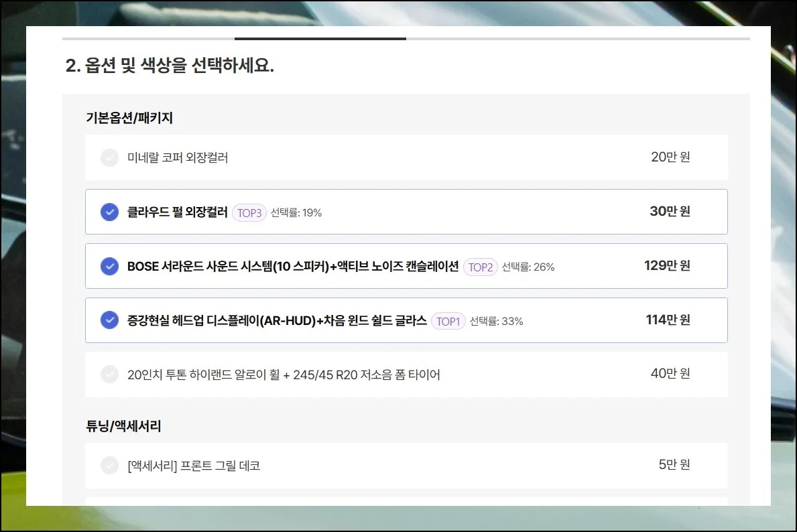Click the 129만 원 price on BOSE row
The height and width of the screenshot is (532, 797).
click(667, 266)
